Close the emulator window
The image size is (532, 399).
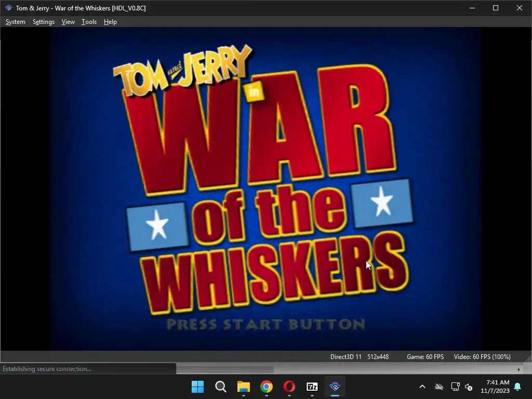[519, 8]
